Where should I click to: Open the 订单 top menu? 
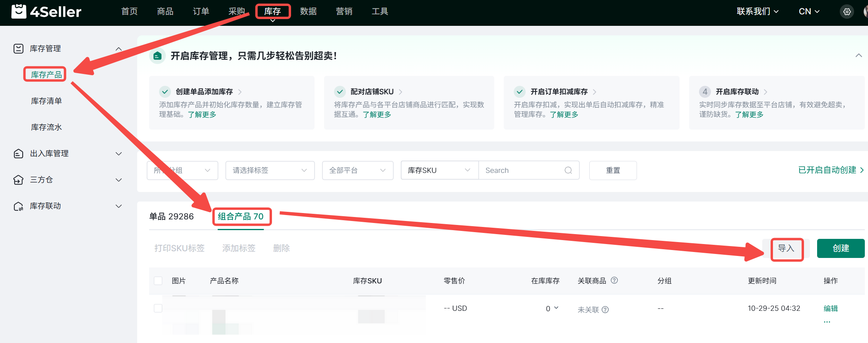[x=201, y=12]
